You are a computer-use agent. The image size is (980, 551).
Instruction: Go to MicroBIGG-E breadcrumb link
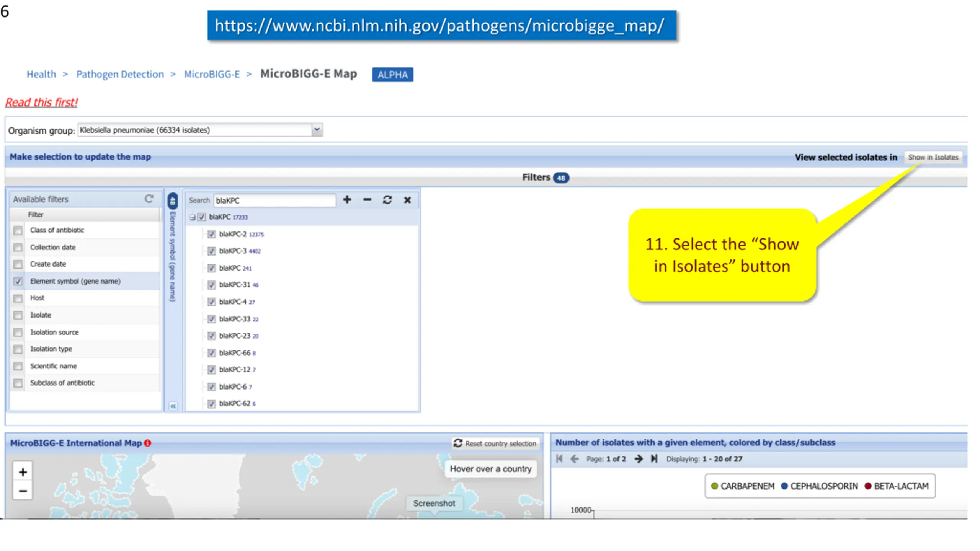coord(212,74)
